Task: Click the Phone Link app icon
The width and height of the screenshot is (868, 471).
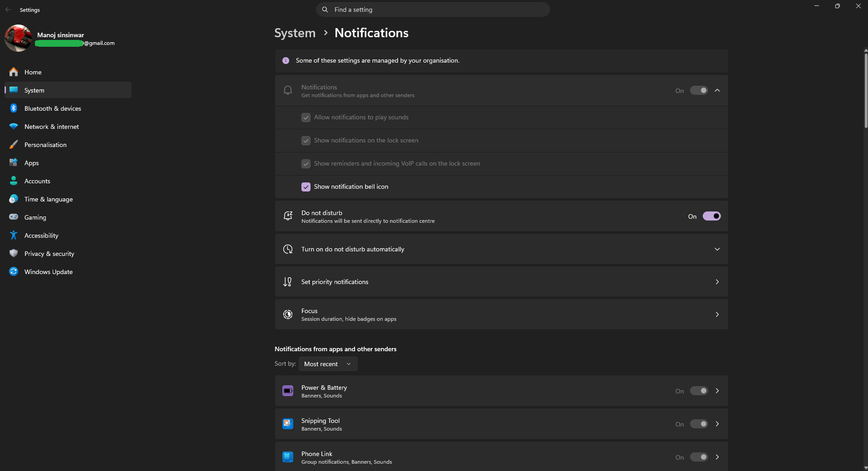Action: 288,457
